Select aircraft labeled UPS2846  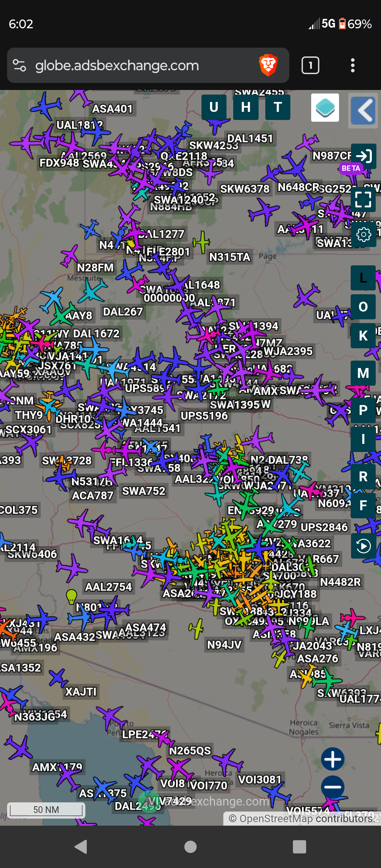324,527
